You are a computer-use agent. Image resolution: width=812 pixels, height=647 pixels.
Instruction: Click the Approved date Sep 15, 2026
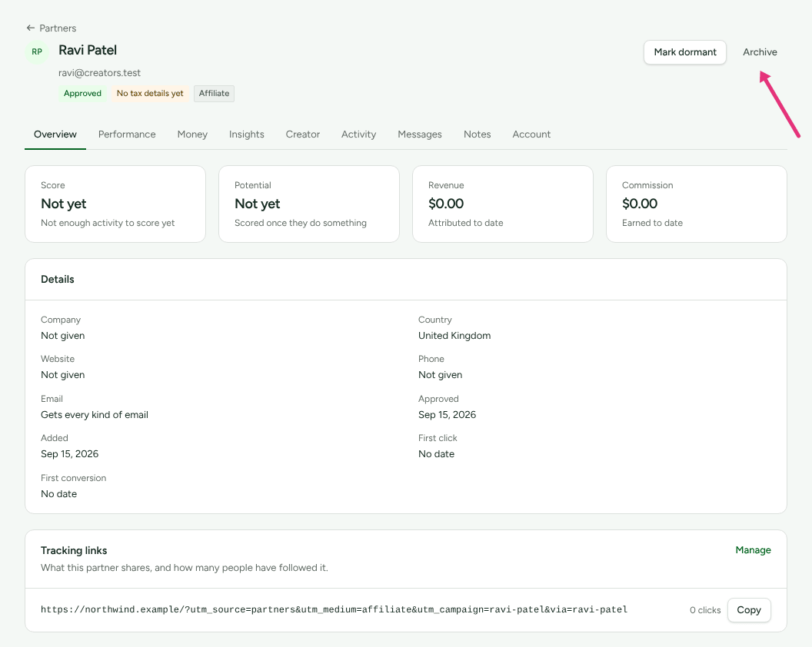coord(447,415)
